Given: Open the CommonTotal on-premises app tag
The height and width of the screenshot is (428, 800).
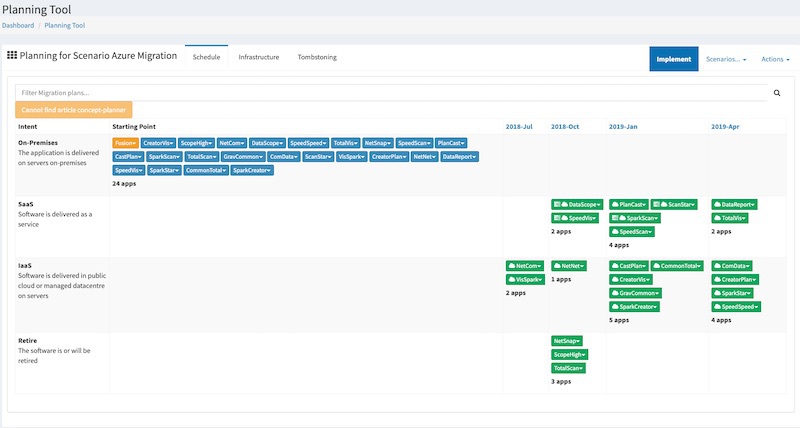Looking at the screenshot, I should pos(206,170).
